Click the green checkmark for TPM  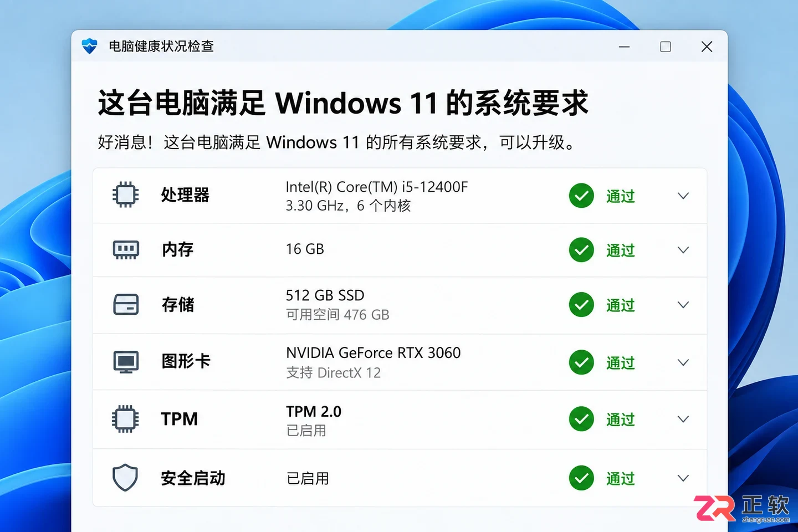click(x=581, y=419)
